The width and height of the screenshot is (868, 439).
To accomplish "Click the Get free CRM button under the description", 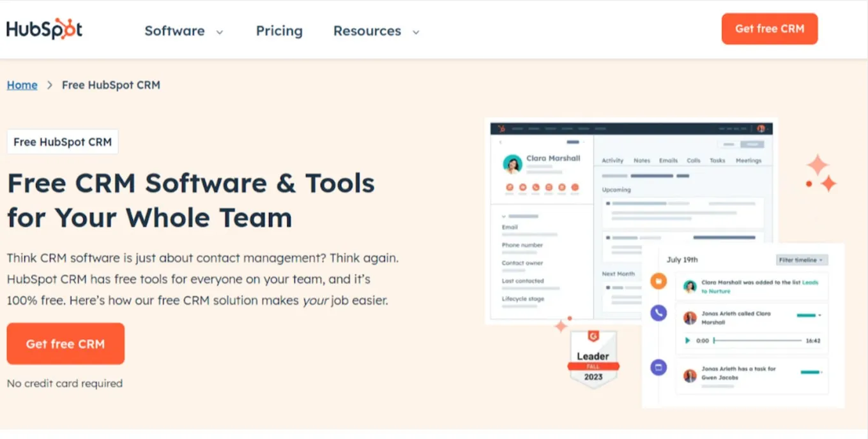I will click(66, 344).
